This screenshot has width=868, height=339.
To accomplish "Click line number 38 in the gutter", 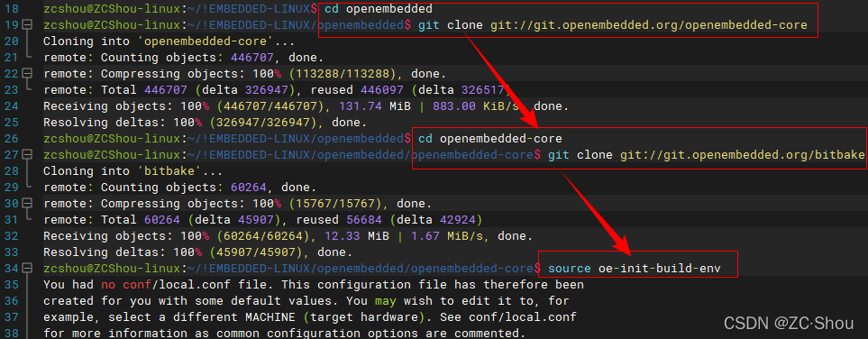I will coord(11,334).
